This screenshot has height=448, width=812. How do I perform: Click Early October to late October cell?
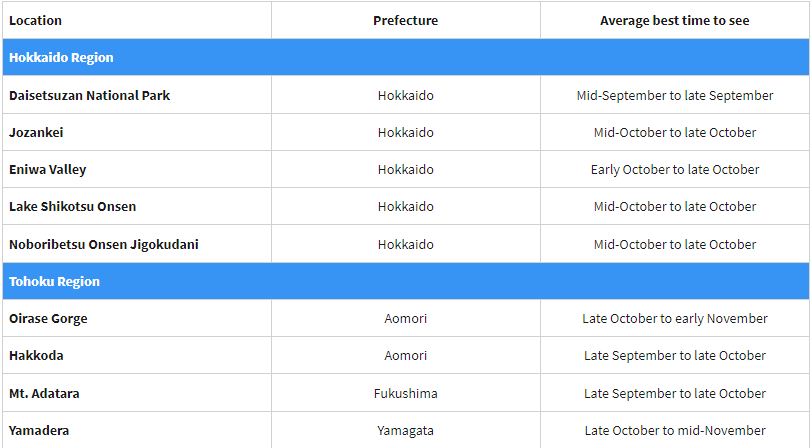point(674,170)
